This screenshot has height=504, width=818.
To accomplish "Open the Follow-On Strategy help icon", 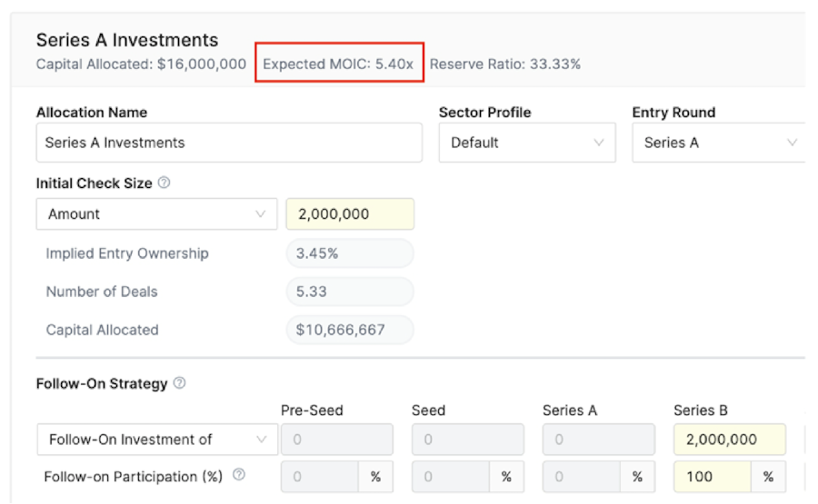I will [179, 383].
